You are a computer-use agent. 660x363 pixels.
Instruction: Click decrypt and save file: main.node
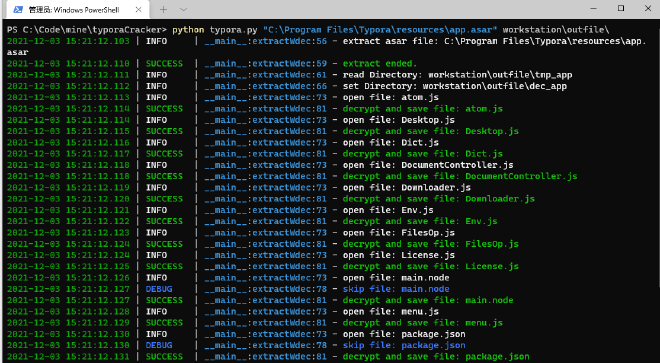click(428, 300)
